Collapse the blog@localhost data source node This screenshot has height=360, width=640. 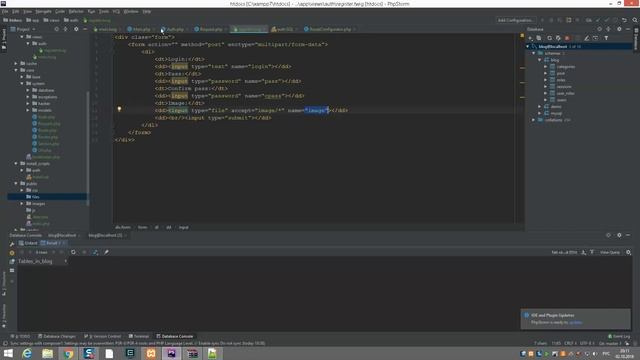coord(528,47)
